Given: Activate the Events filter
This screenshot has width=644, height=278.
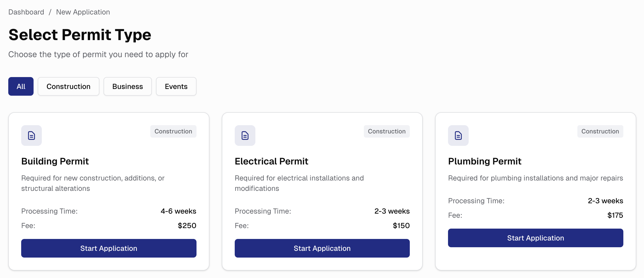Looking at the screenshot, I should click(176, 86).
